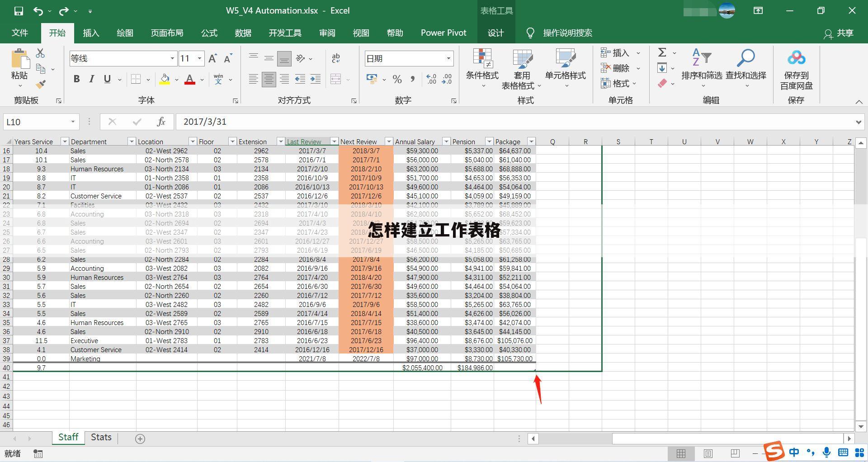Click the macro recording icon in status bar
868x462 pixels.
[38, 453]
